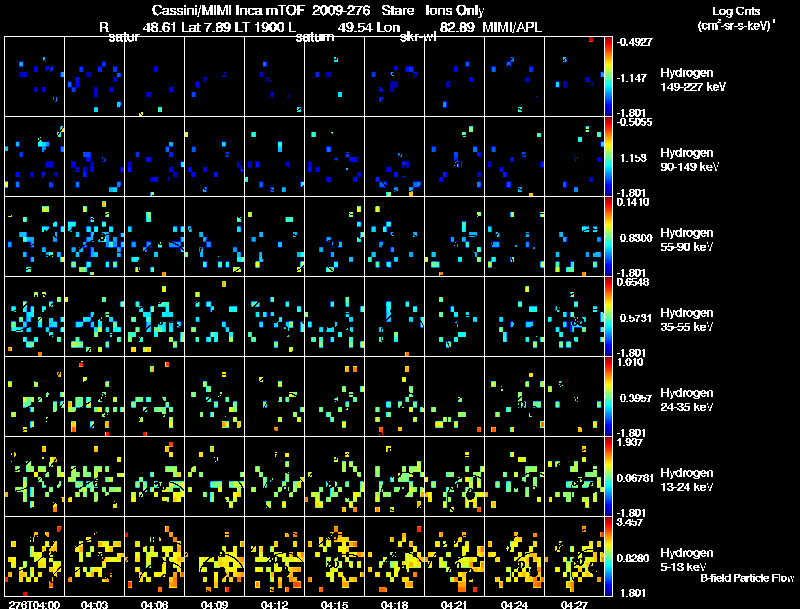The height and width of the screenshot is (609, 800).
Task: Open the 35-55 keV panel at 04:27
Action: point(574,317)
